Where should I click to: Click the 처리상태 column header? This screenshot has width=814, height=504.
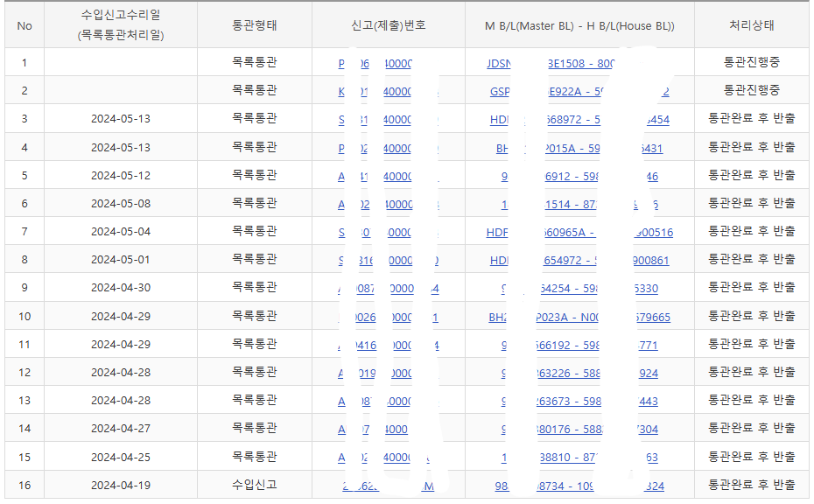tap(751, 25)
